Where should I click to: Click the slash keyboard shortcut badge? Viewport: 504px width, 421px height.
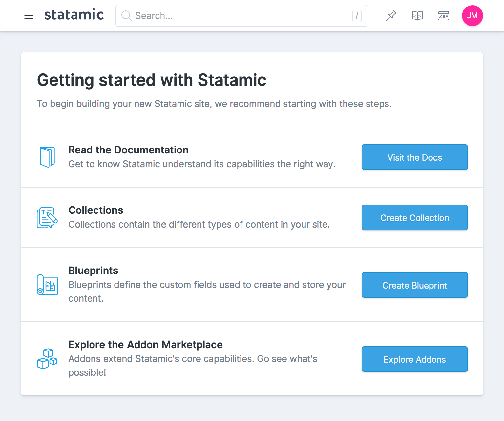pos(357,16)
